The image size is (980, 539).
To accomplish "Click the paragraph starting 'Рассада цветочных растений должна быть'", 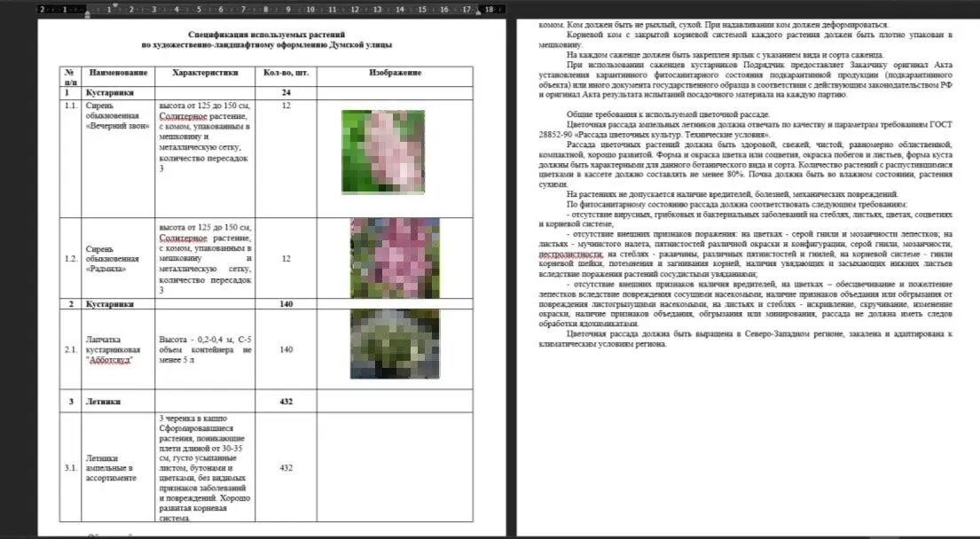I will [746, 165].
